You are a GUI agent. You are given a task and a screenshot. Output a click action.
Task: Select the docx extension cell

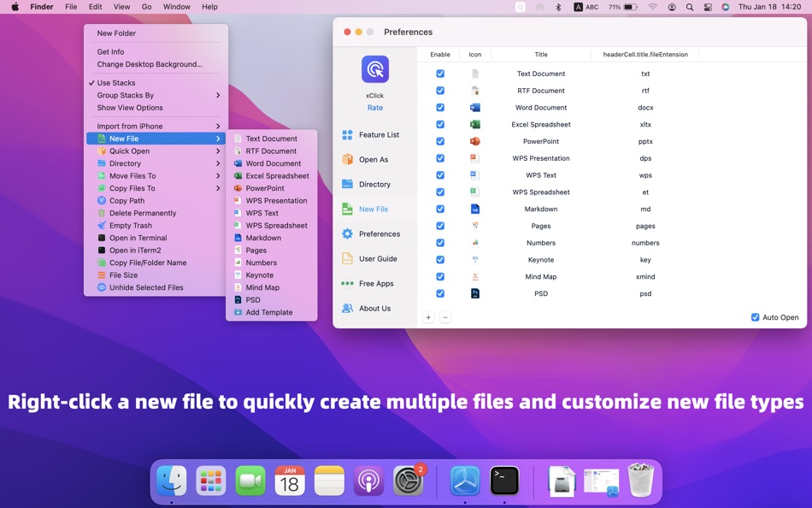point(645,108)
